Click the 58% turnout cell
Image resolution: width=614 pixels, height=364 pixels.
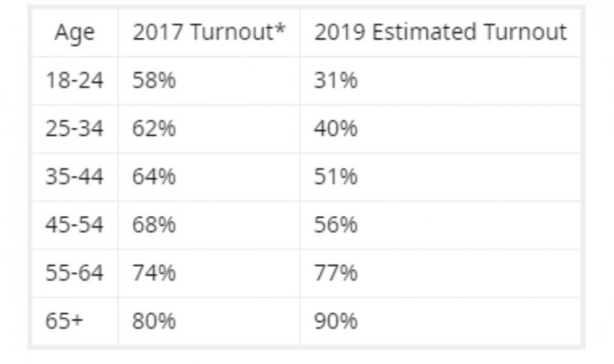click(x=154, y=81)
